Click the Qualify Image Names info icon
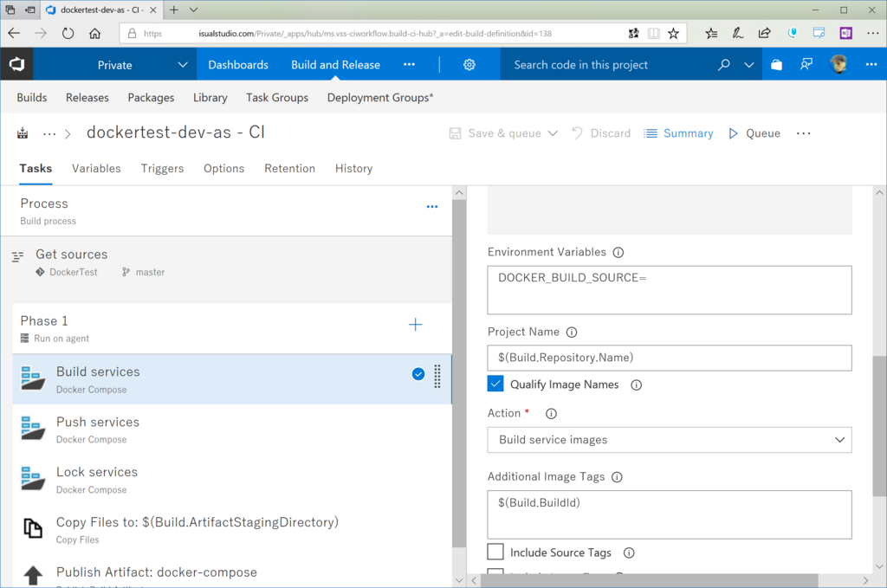887x588 pixels. (637, 385)
